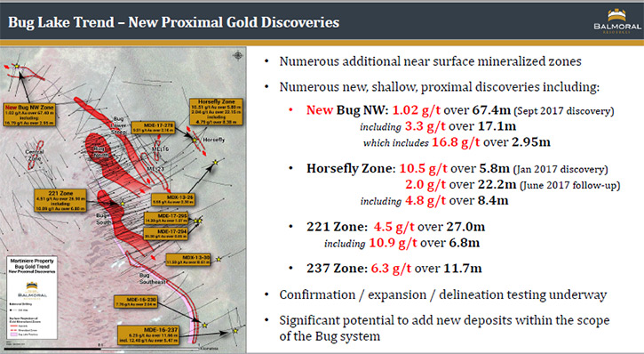Click the Balmoral Resources logo in header
This screenshot has height=354, width=644.
click(x=616, y=21)
